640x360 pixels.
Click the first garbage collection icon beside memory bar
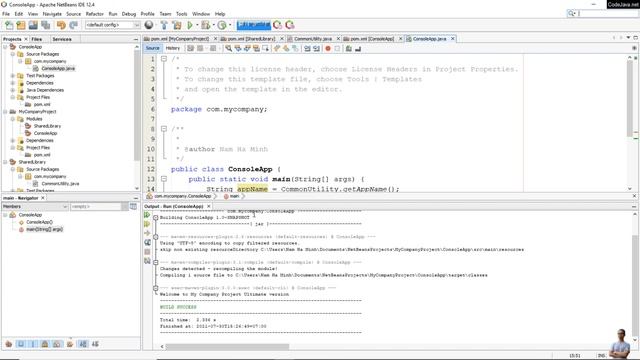coord(278,25)
